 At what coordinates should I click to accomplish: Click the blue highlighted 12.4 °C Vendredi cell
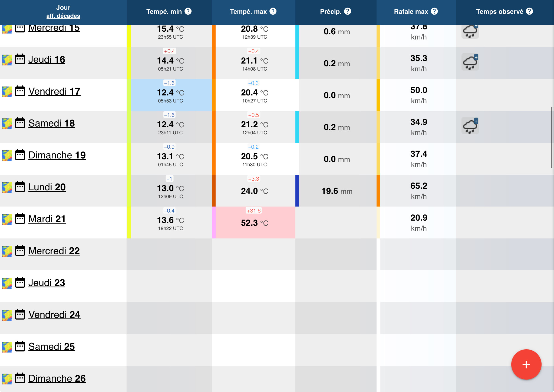click(170, 95)
